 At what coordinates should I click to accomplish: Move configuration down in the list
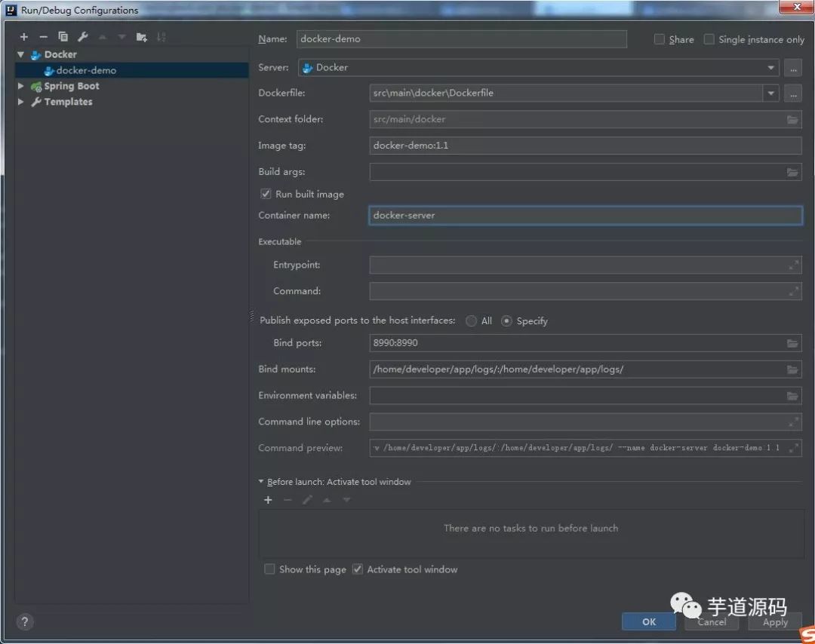click(121, 37)
